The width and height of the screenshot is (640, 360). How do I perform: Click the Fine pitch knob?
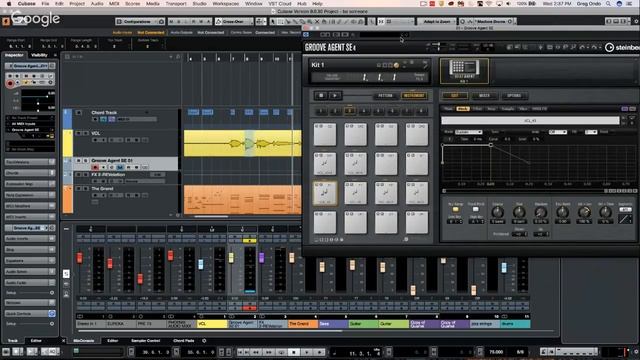coord(519,212)
